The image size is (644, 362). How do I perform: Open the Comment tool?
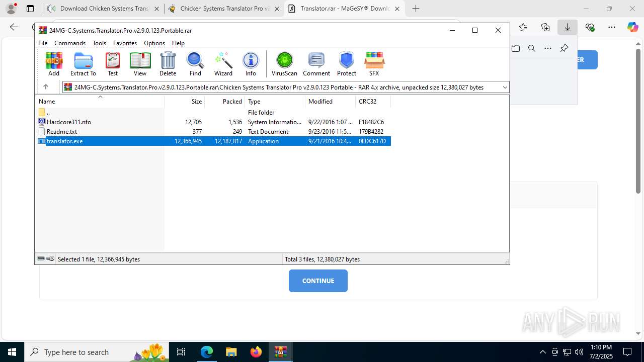pyautogui.click(x=316, y=64)
